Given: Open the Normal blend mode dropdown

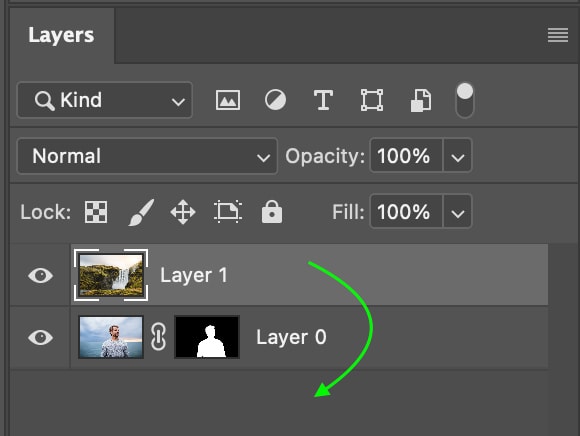Looking at the screenshot, I should point(147,156).
